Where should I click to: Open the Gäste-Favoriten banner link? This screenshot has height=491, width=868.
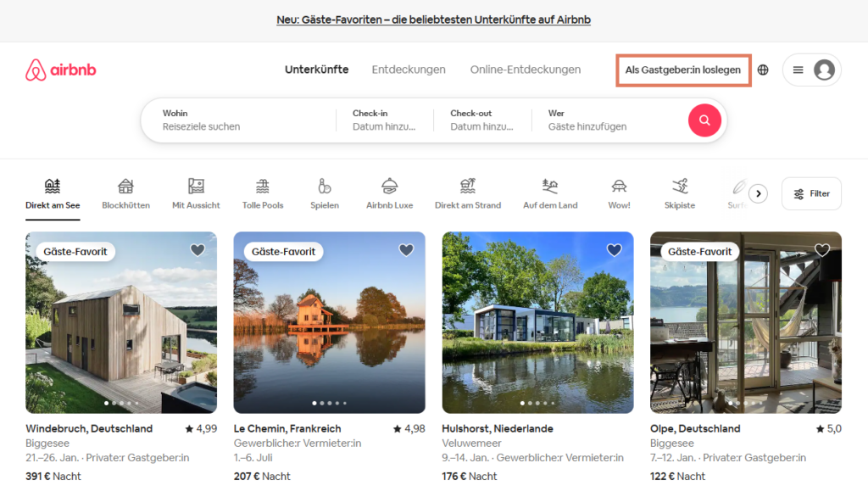tap(433, 20)
